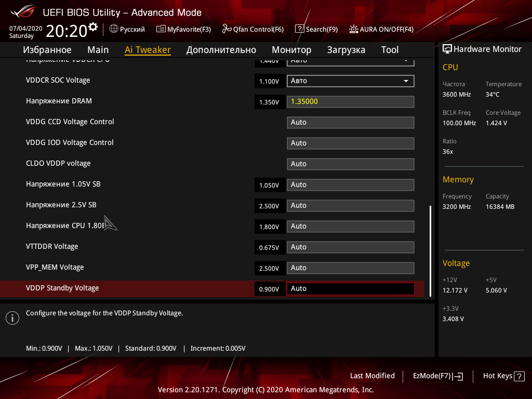The height and width of the screenshot is (399, 532).
Task: Click the Qfan Control(F6) label
Action: [x=258, y=29]
